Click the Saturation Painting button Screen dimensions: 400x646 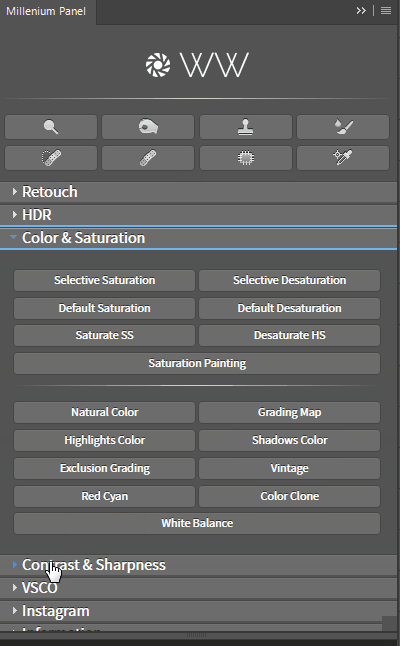tap(197, 363)
